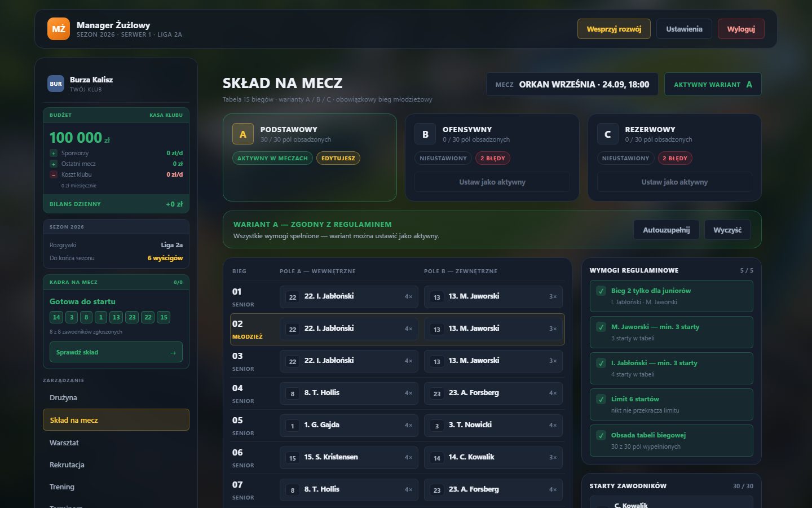This screenshot has width=812, height=508.
Task: Open the Aktywny wariant A selector
Action: 713,84
